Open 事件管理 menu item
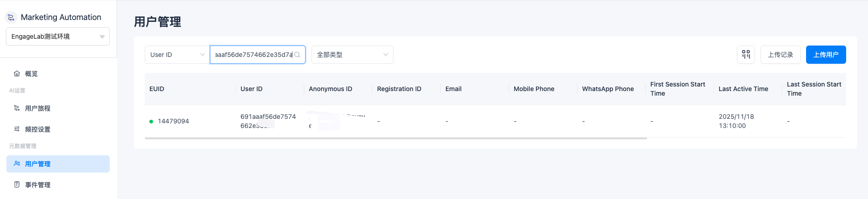Image resolution: width=868 pixels, height=199 pixels. (x=58, y=185)
